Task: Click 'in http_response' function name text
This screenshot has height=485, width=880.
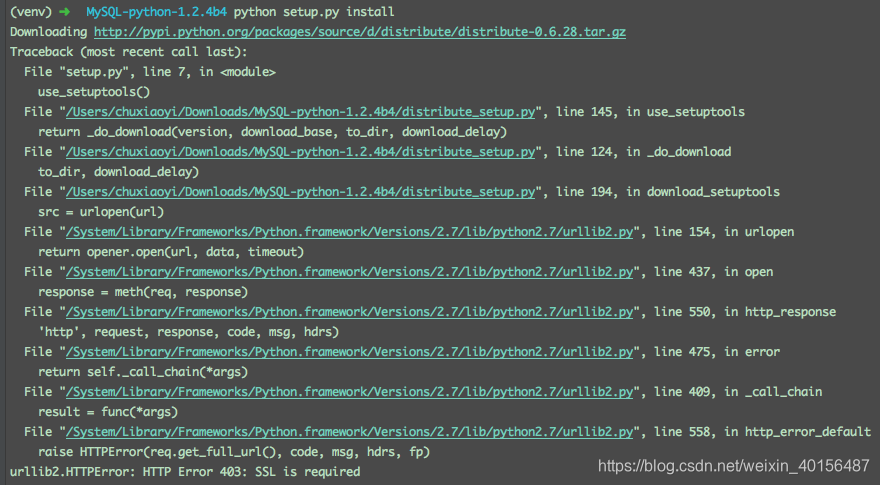Action: [780, 312]
